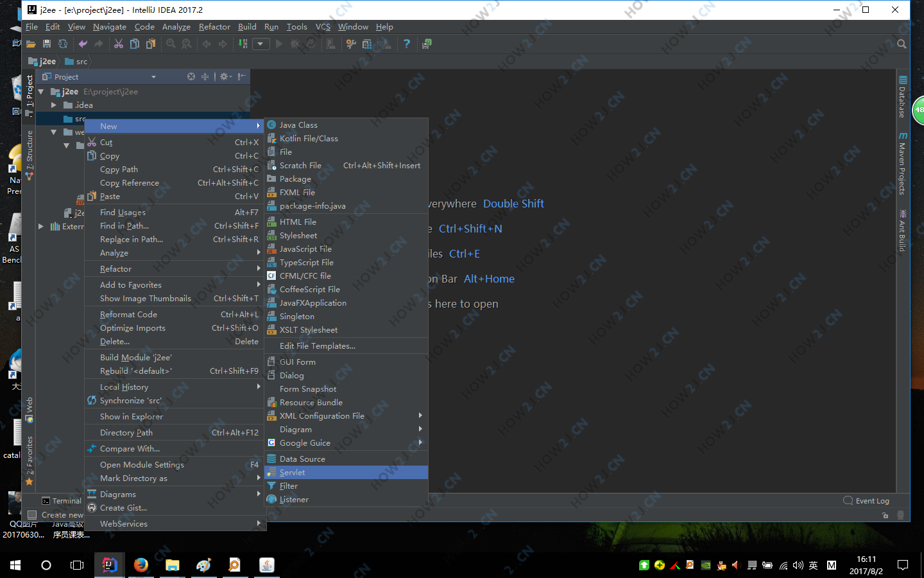
Task: Open the Structure tool window tab
Action: [30, 154]
